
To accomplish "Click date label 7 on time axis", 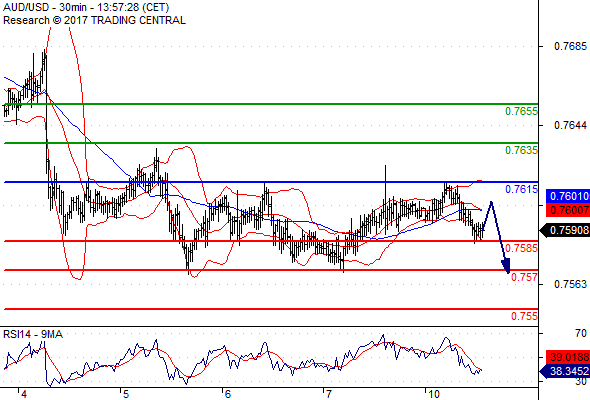I will click(x=329, y=394).
